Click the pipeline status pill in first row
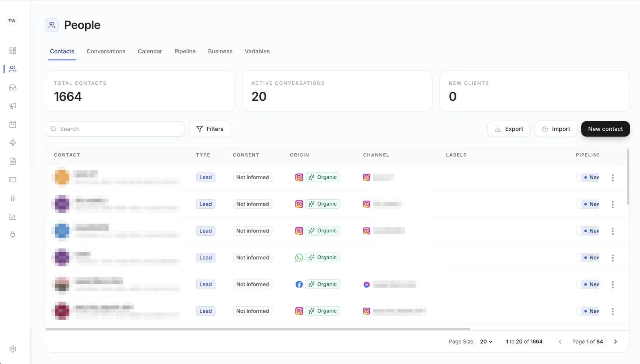The image size is (640, 364). 588,177
